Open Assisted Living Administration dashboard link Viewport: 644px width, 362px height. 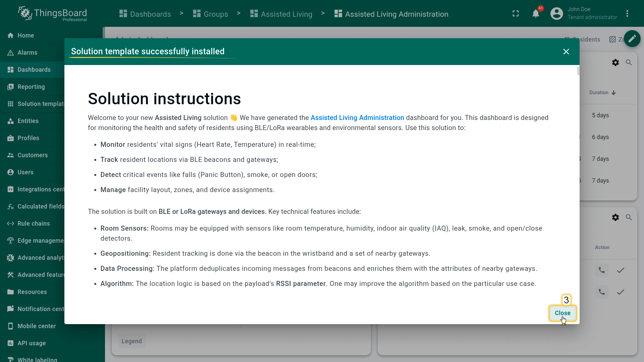tap(357, 118)
